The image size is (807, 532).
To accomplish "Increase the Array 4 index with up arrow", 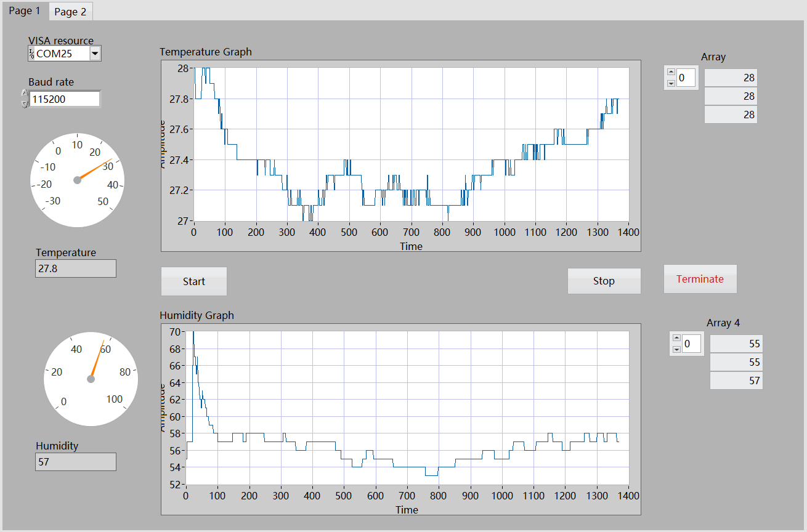I will [677, 338].
